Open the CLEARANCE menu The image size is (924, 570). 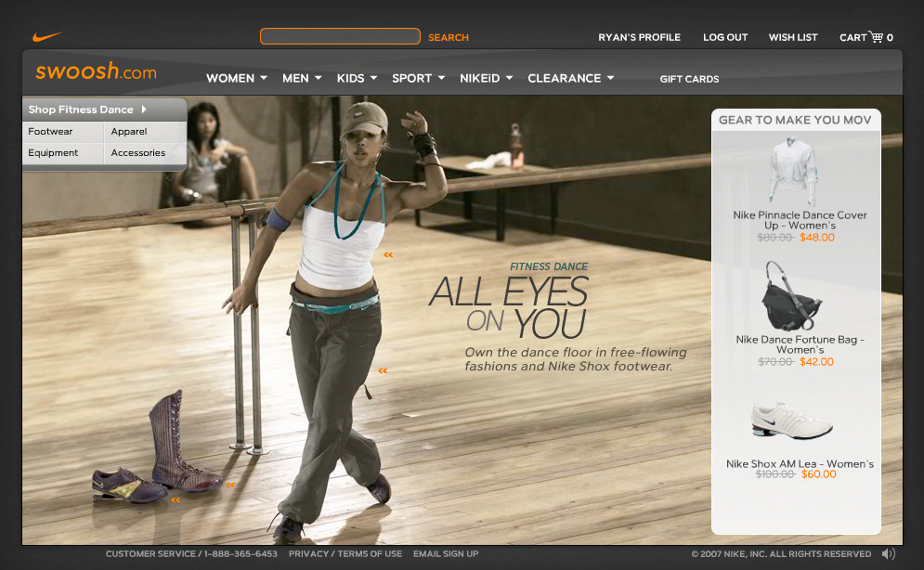tap(564, 78)
